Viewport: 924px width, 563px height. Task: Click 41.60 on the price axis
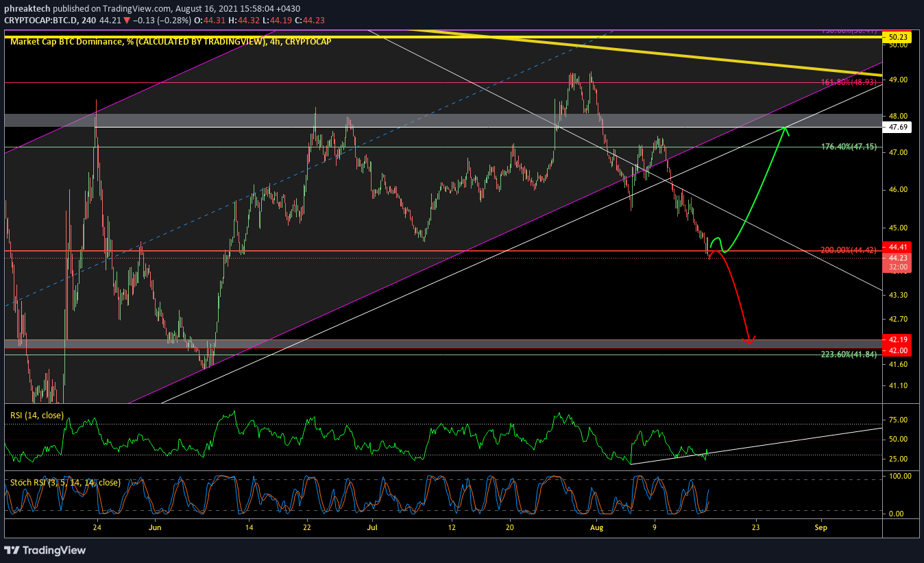(897, 364)
